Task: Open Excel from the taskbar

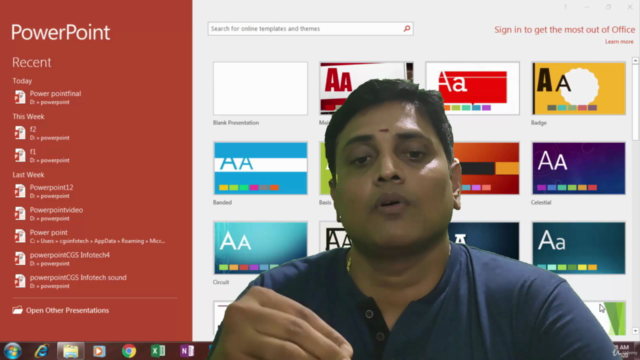Action: tap(158, 351)
